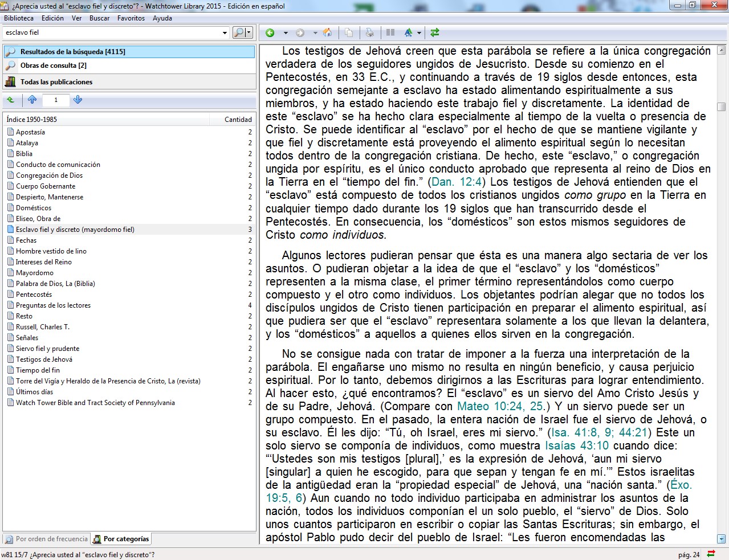The height and width of the screenshot is (560, 729).
Task: Click the grey forward navigation arrow
Action: click(300, 33)
